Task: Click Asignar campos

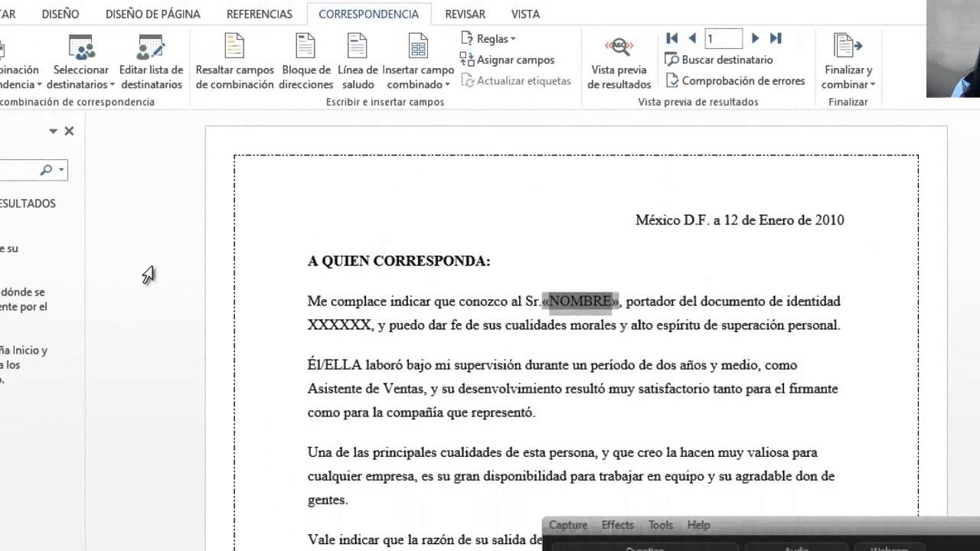Action: tap(507, 60)
